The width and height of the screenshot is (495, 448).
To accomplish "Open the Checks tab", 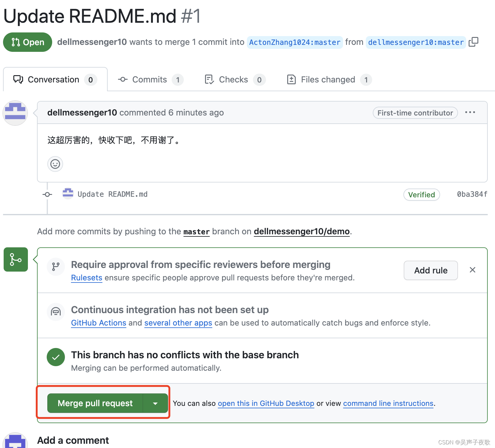I will tap(235, 79).
